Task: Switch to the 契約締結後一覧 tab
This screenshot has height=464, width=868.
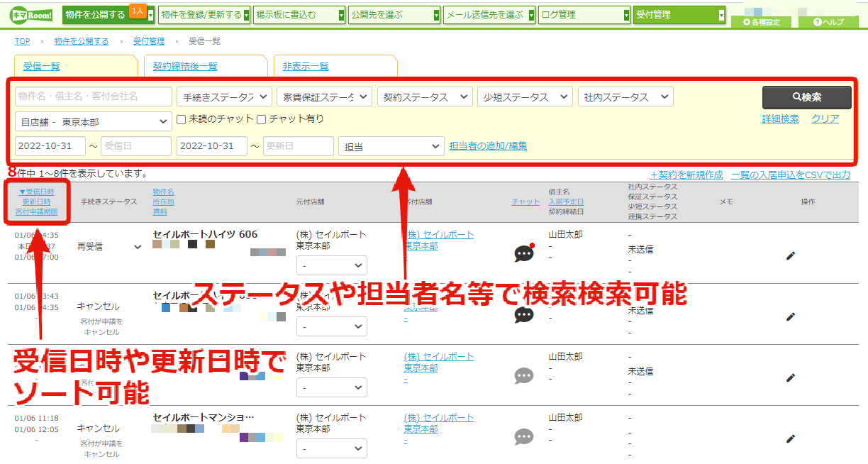Action: (x=185, y=66)
